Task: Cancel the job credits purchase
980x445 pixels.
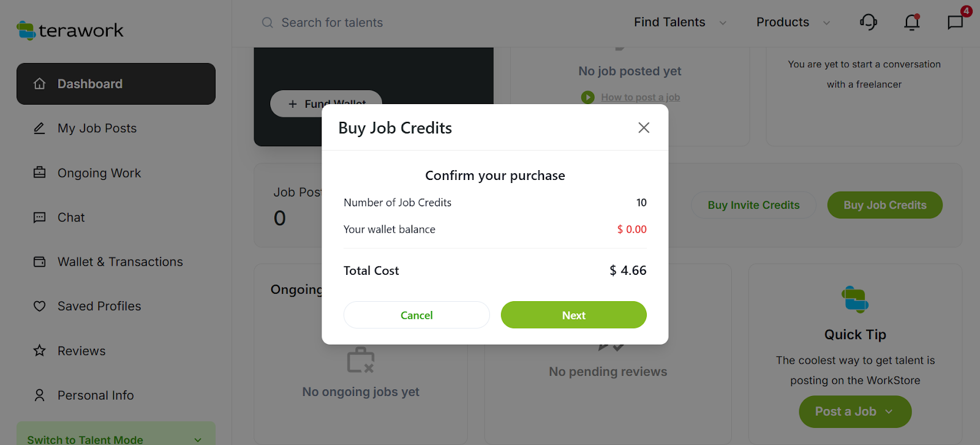Action: click(x=417, y=315)
